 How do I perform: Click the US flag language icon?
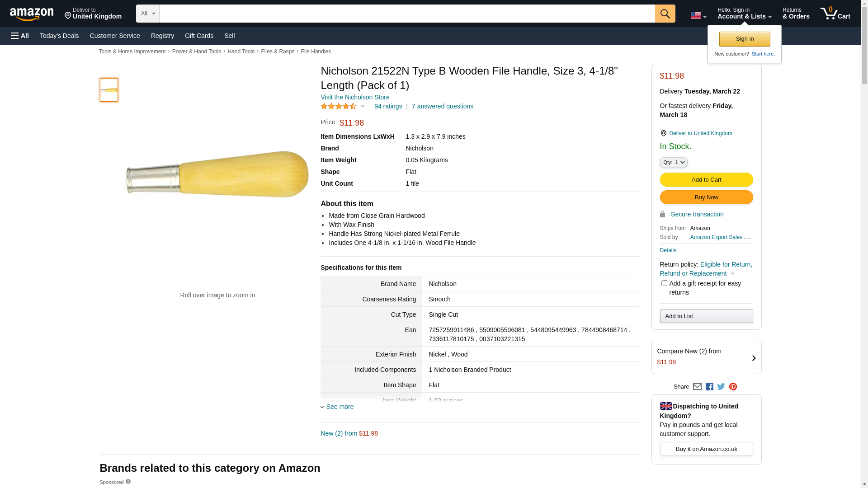click(698, 16)
